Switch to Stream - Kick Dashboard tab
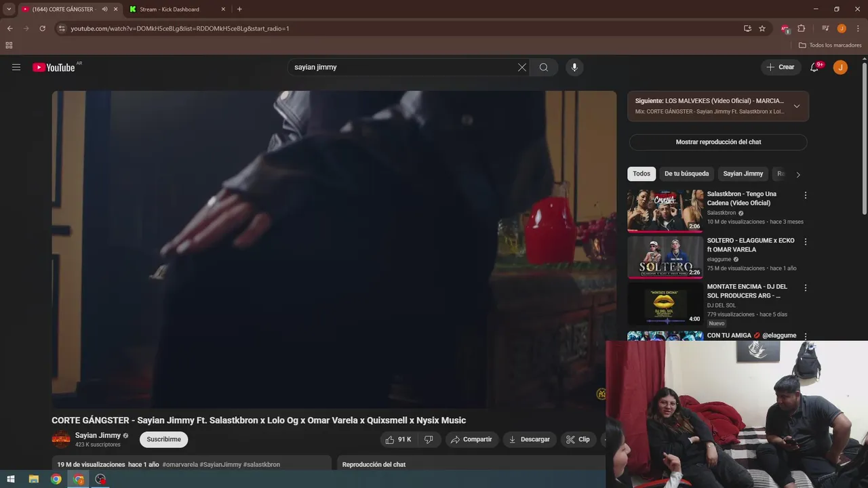Image resolution: width=868 pixels, height=488 pixels. click(170, 9)
